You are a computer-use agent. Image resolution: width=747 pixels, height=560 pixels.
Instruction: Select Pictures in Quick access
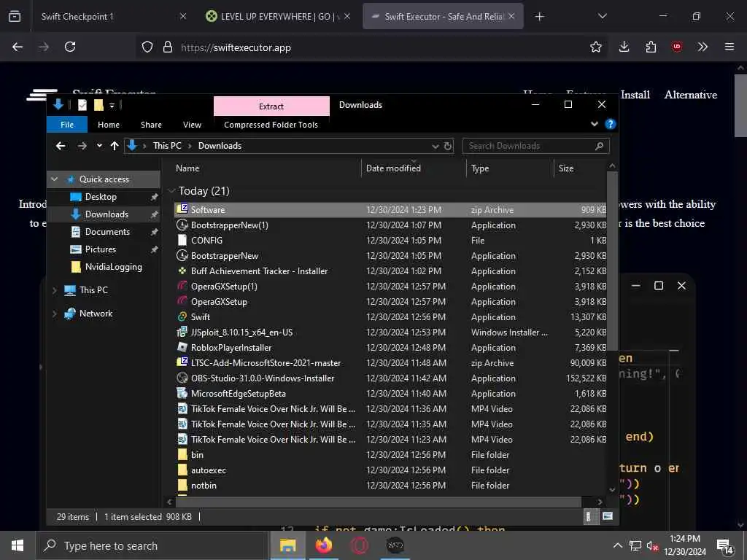click(101, 249)
